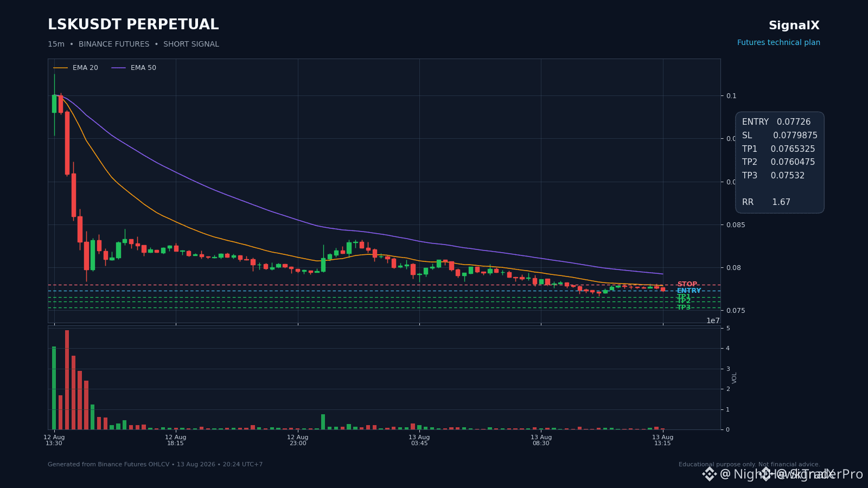Screen dimensions: 868x488
Task: Click the first green candlestick on the price chart
Action: click(54, 104)
